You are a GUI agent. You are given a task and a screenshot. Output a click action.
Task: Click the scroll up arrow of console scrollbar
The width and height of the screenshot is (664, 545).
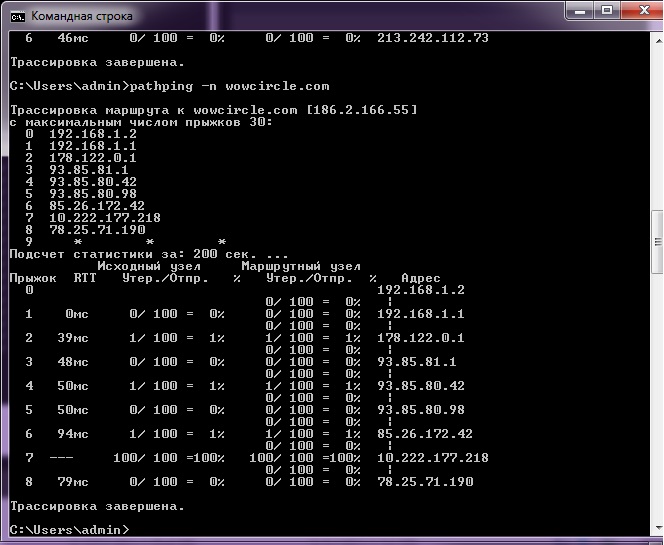(x=656, y=38)
